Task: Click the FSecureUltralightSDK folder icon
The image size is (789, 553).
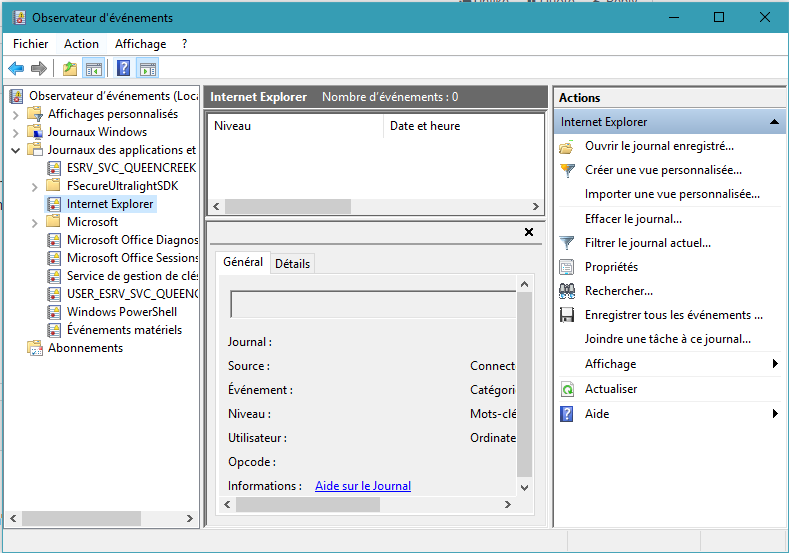Action: click(53, 185)
